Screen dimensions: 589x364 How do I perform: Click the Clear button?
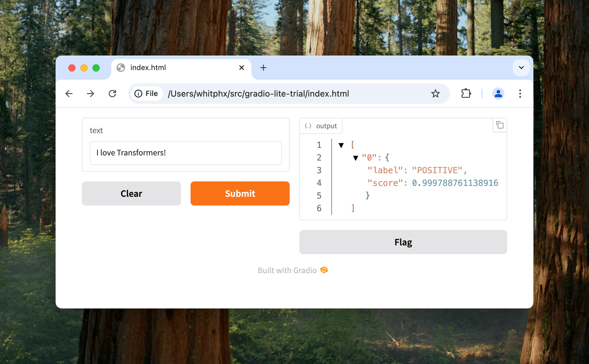pos(131,193)
